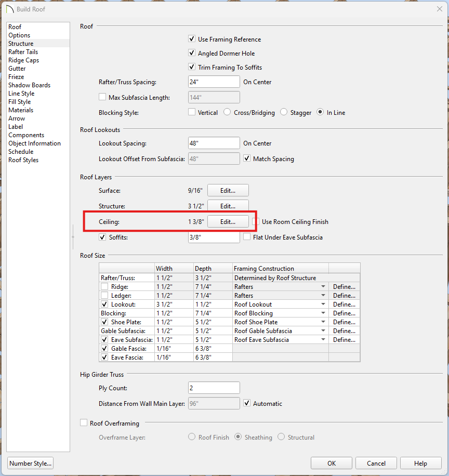Confirm with OK button
Screen dimensions: 449x476
click(332, 463)
